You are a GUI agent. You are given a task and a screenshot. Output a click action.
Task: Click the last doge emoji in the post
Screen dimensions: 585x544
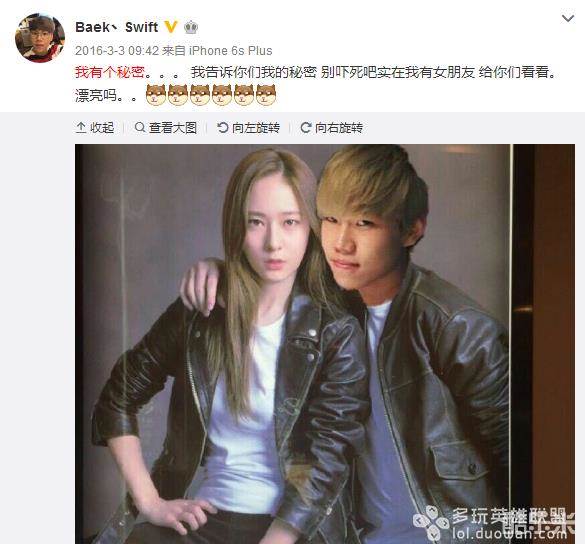[x=266, y=95]
